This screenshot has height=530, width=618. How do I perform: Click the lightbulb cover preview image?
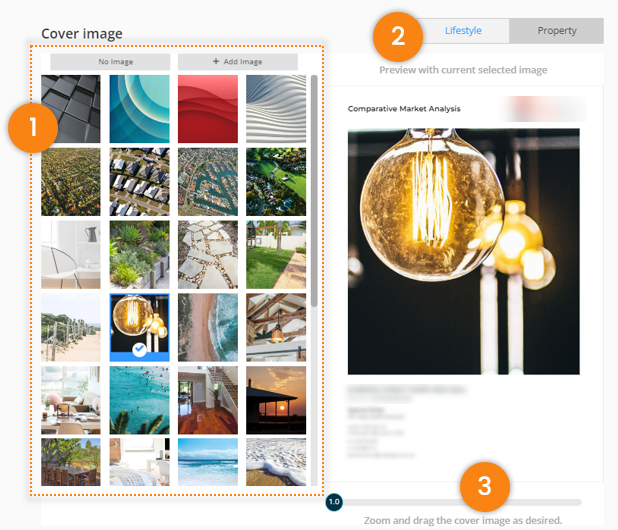464,251
